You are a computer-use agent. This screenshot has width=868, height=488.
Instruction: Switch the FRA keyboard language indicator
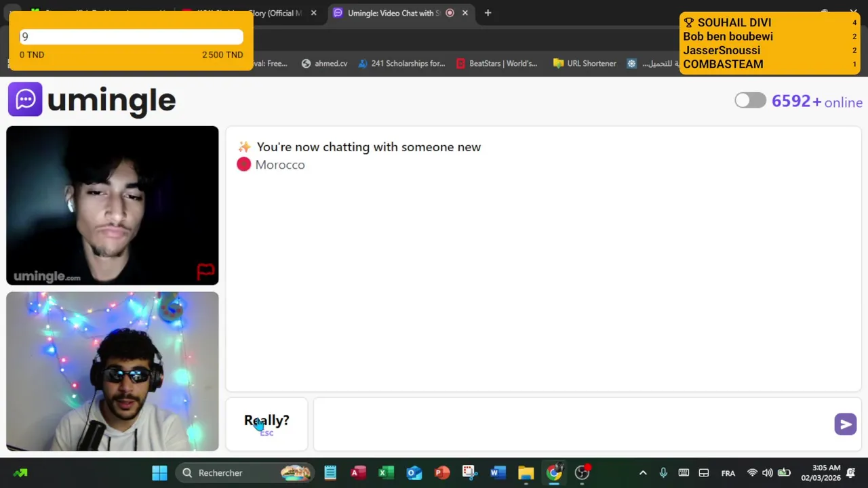(728, 473)
